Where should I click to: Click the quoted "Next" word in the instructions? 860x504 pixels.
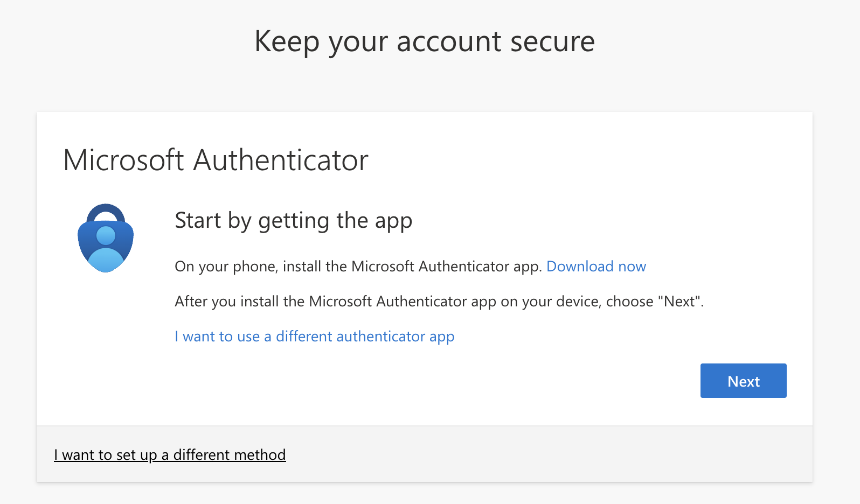[680, 302]
